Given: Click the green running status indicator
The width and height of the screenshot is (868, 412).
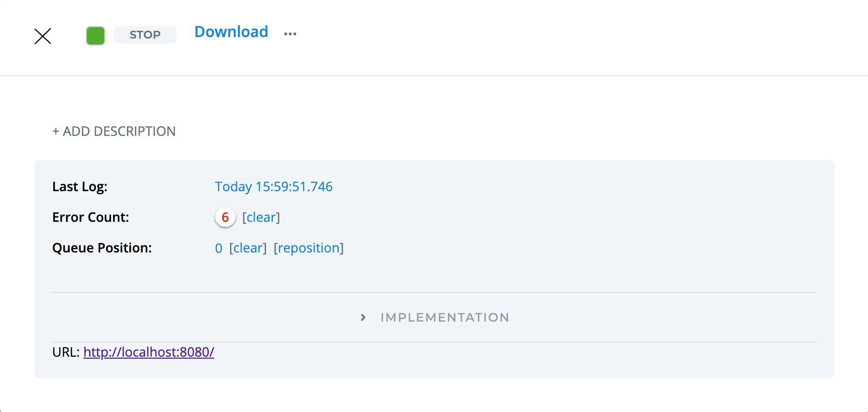Looking at the screenshot, I should (x=95, y=36).
